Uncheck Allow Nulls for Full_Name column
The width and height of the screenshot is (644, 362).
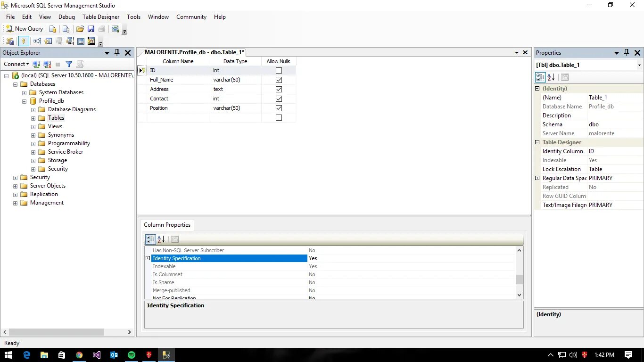point(279,80)
